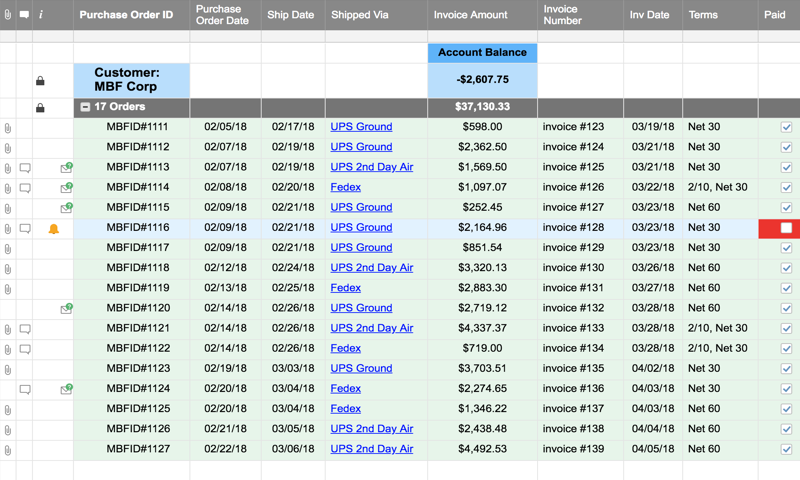Open the Fedex link for MBFID#1114
800x480 pixels.
click(x=345, y=187)
